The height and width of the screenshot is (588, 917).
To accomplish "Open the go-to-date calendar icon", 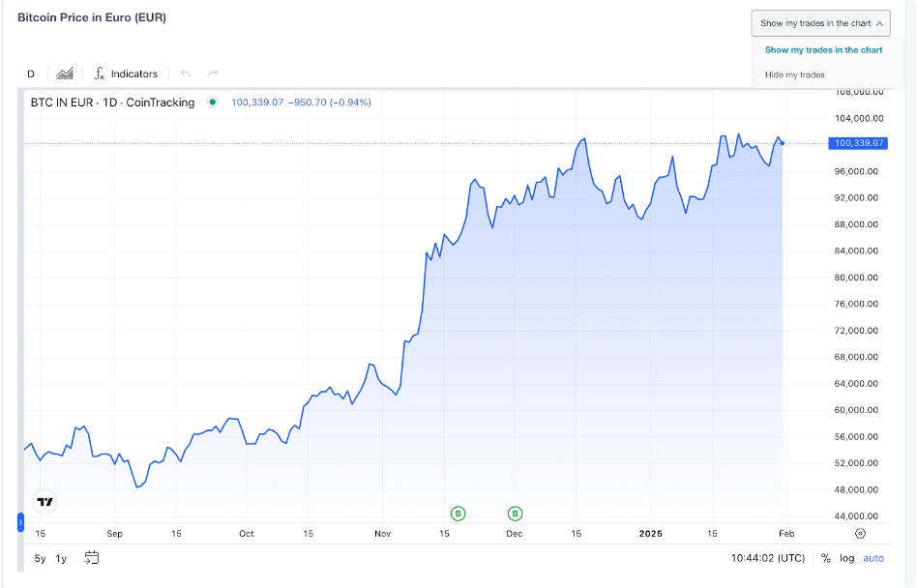I will (x=91, y=558).
